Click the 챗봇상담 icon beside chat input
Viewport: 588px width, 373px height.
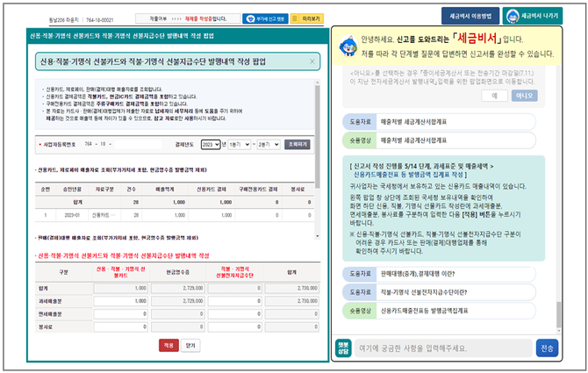[343, 348]
